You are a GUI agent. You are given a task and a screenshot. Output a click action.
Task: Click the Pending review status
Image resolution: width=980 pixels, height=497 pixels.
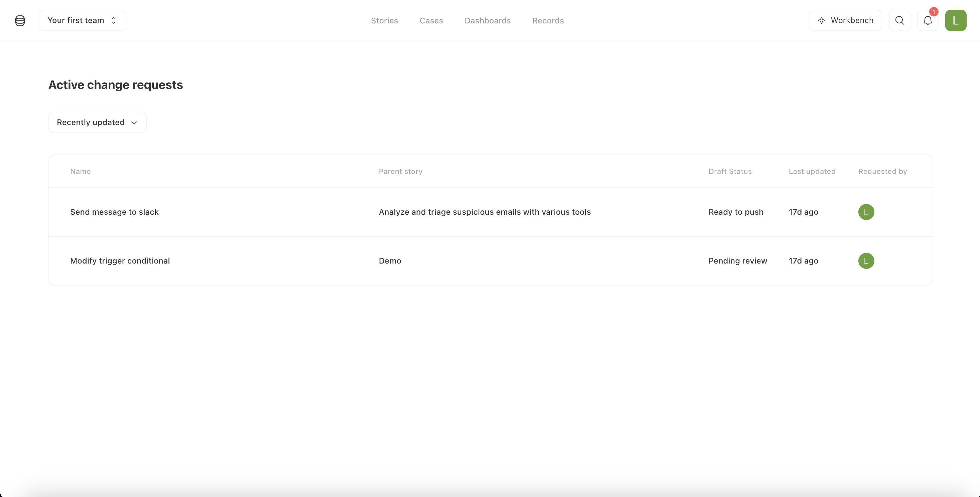(x=738, y=261)
